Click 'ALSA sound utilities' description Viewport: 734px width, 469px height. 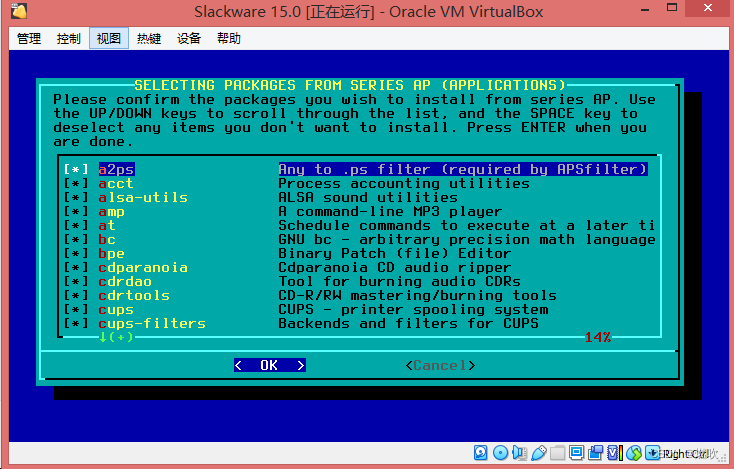(368, 197)
